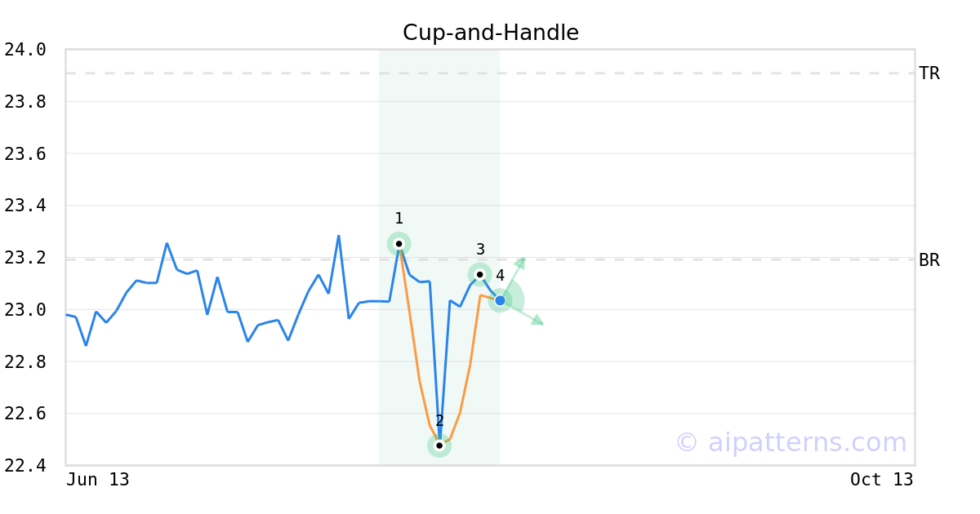Click the 23.0 y-axis label

[25, 310]
